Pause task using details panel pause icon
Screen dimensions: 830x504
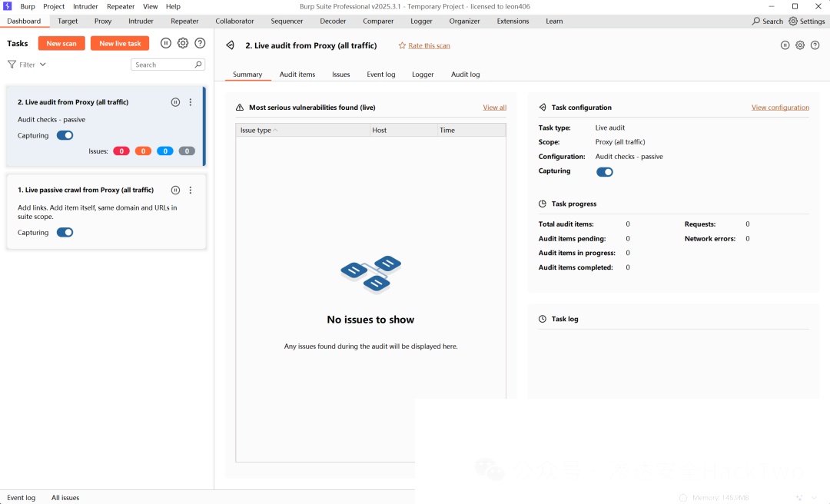coord(785,45)
